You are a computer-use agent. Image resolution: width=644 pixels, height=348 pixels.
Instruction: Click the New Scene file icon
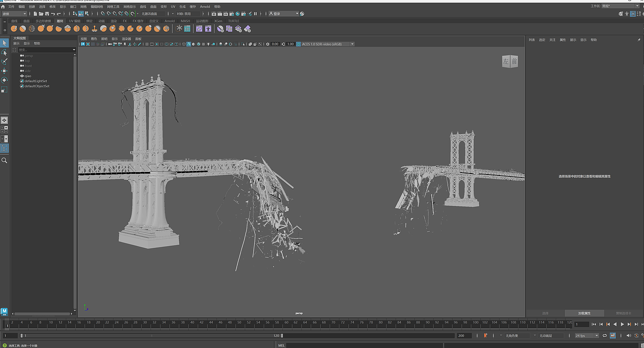35,14
